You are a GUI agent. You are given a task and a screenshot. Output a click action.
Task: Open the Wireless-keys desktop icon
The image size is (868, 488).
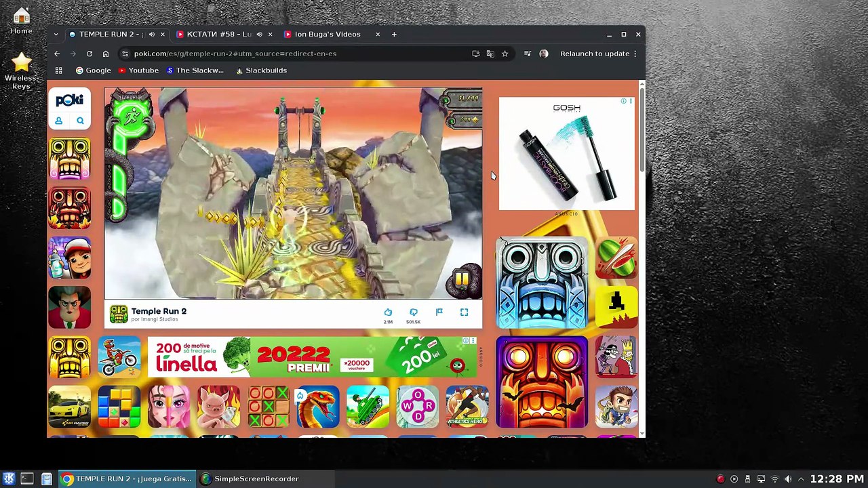[21, 70]
